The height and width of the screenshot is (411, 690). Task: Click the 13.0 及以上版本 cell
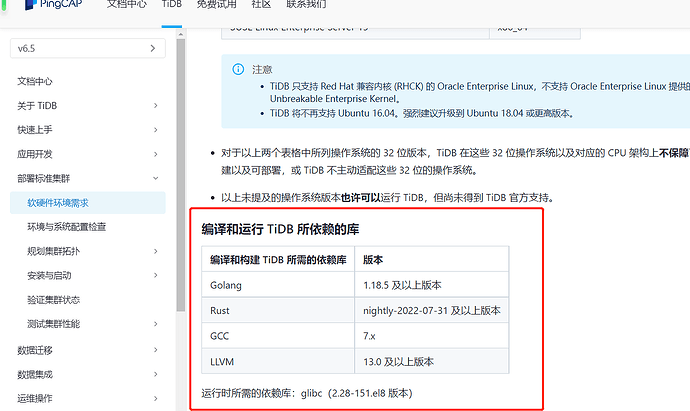click(432, 362)
